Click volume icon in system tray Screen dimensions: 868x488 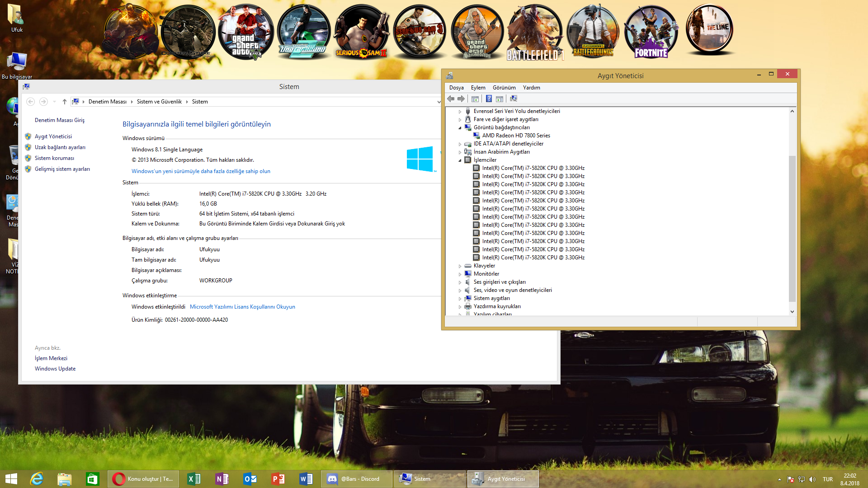point(812,479)
